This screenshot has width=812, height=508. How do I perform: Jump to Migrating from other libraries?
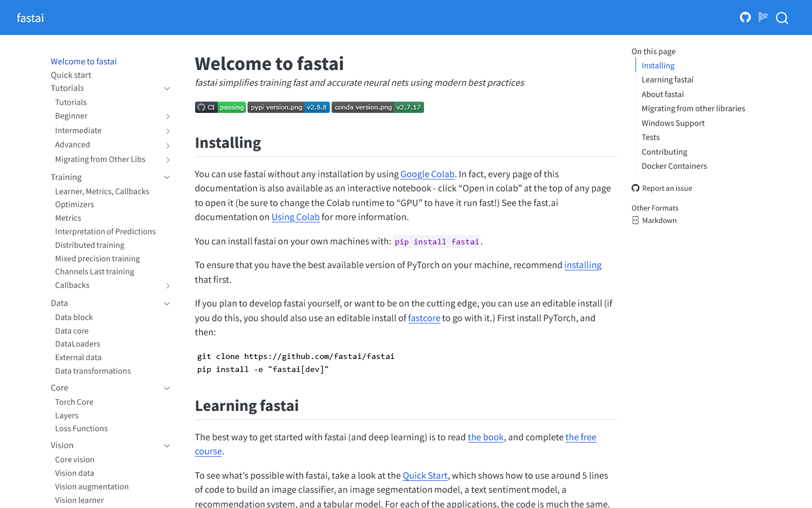(694, 108)
